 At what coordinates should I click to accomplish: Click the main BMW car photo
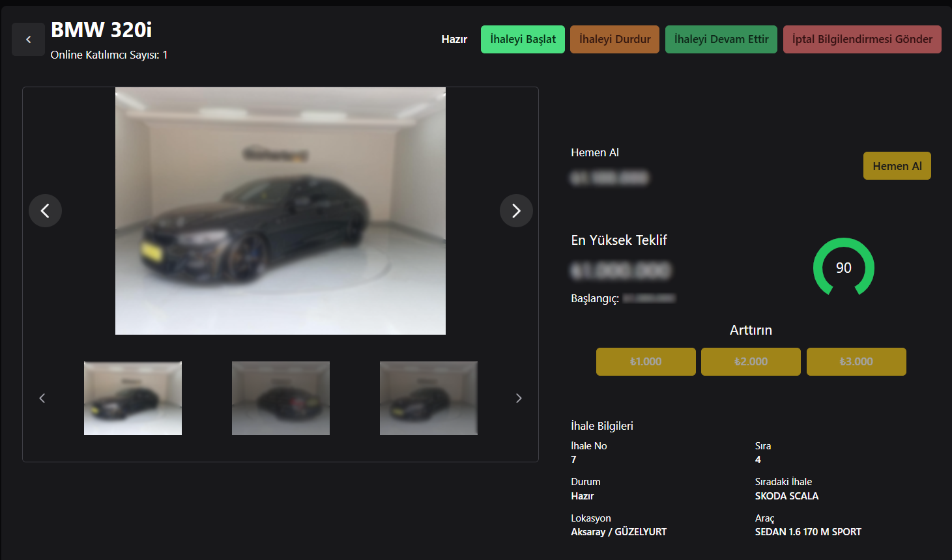(x=280, y=211)
